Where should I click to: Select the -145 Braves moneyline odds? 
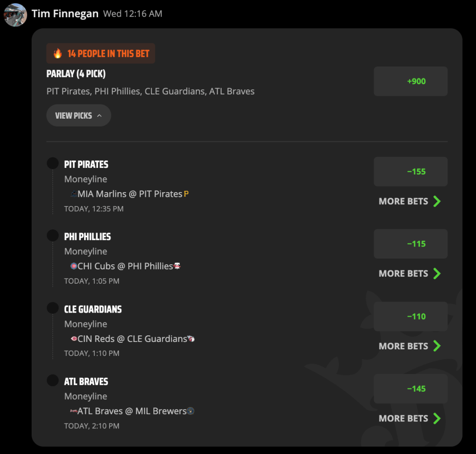point(410,389)
